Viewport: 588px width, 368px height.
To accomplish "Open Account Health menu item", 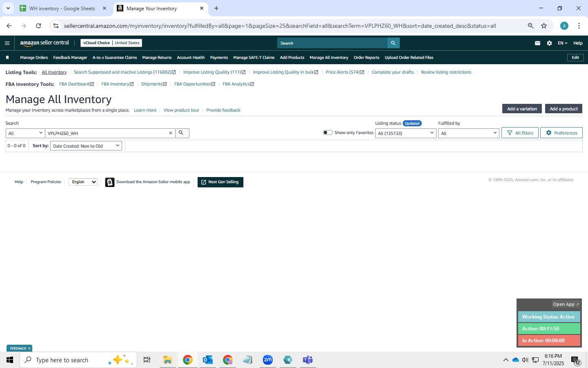I will (191, 58).
